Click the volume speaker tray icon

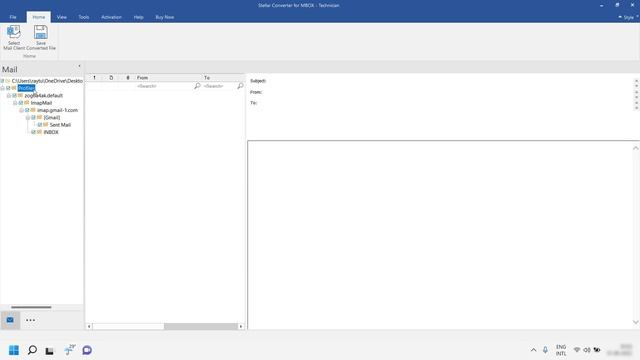point(587,350)
